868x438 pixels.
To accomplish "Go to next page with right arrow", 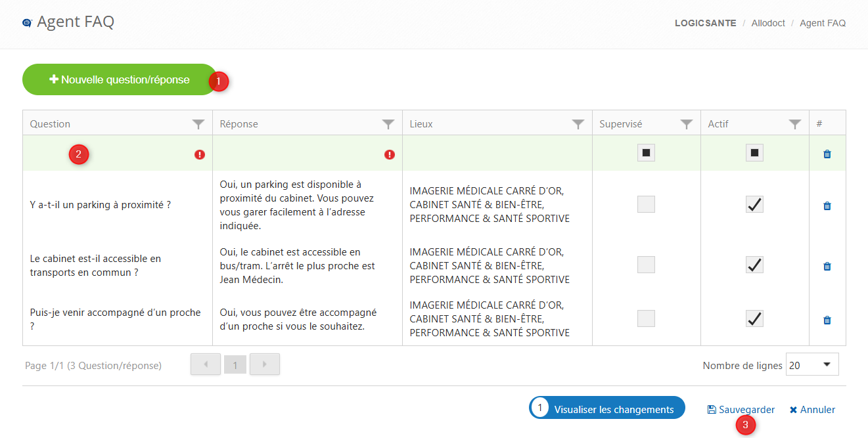I will coord(264,364).
